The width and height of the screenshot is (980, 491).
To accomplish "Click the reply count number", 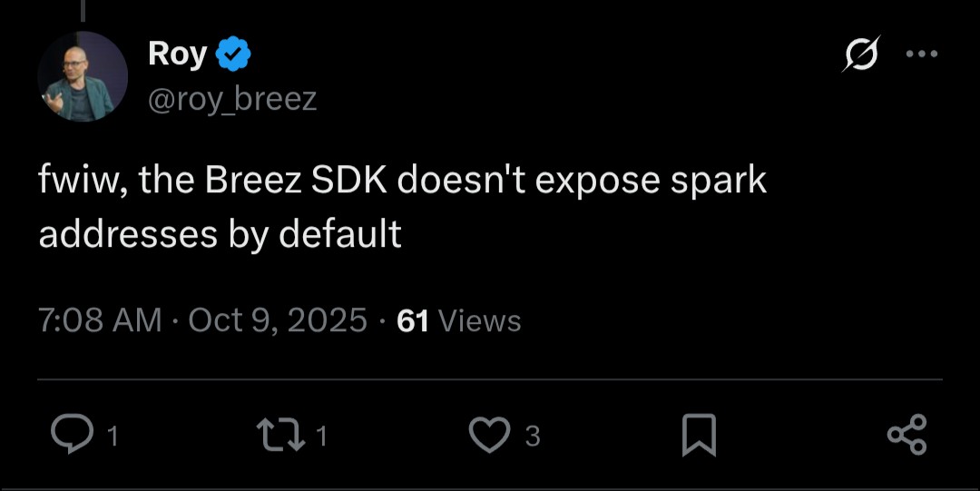I will point(113,437).
